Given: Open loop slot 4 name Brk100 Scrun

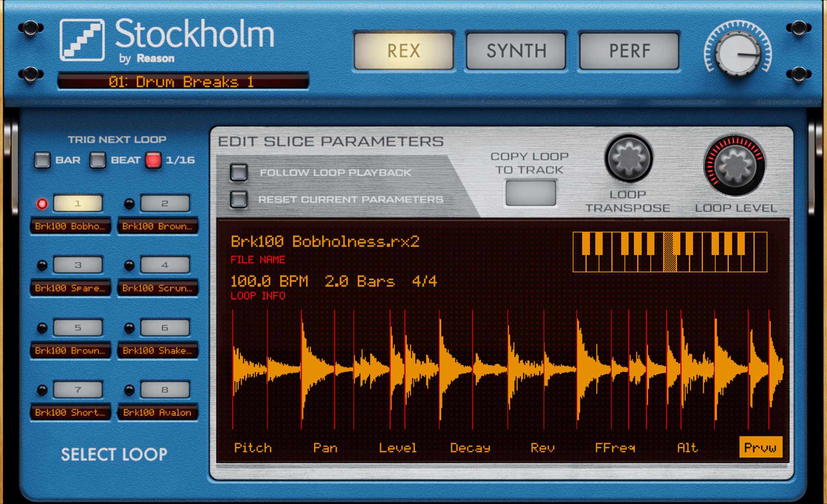Looking at the screenshot, I should tap(157, 288).
